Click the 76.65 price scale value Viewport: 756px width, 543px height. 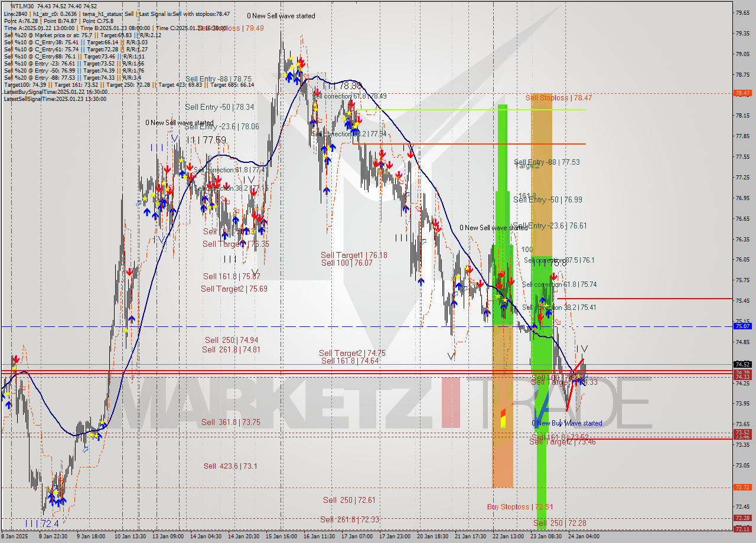(742, 218)
